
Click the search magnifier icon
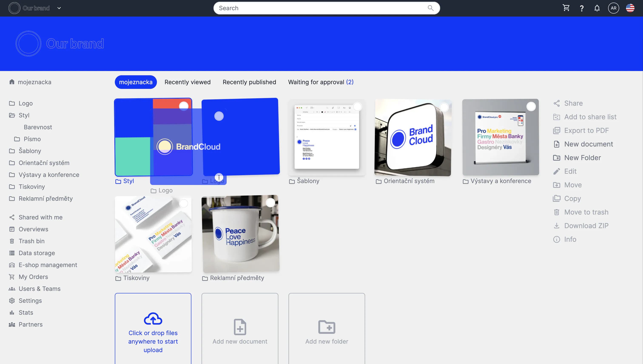pyautogui.click(x=431, y=8)
